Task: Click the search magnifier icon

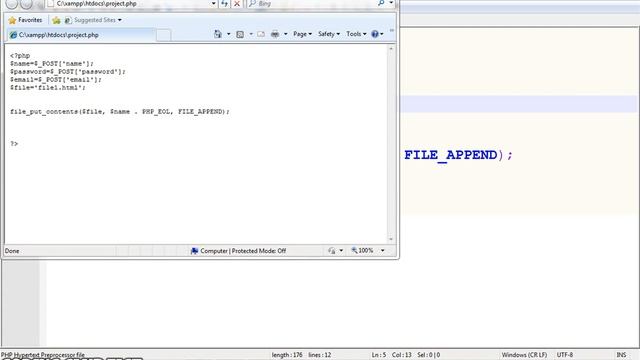Action: pos(381,3)
